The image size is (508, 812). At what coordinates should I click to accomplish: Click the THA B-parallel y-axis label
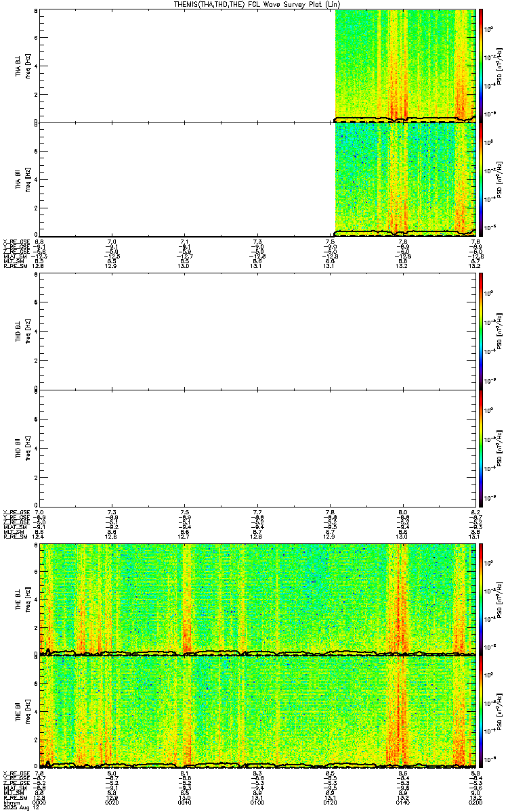tap(23, 179)
